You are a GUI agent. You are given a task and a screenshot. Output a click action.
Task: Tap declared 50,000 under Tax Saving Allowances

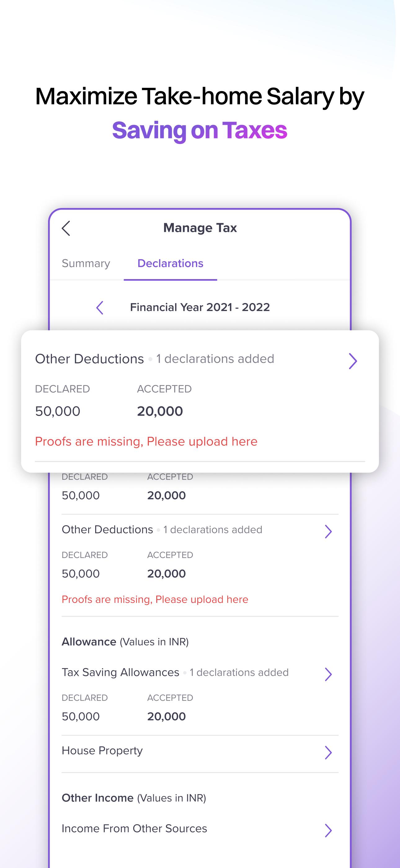tap(81, 717)
